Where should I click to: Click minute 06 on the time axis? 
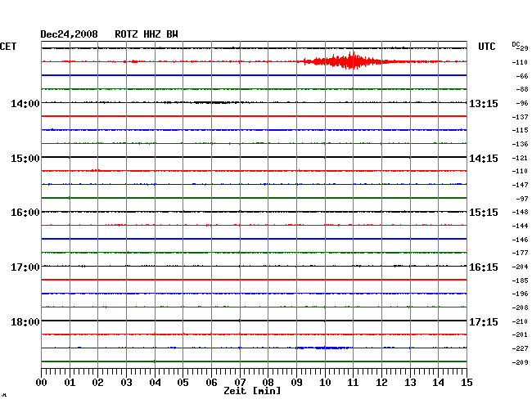tap(211, 382)
